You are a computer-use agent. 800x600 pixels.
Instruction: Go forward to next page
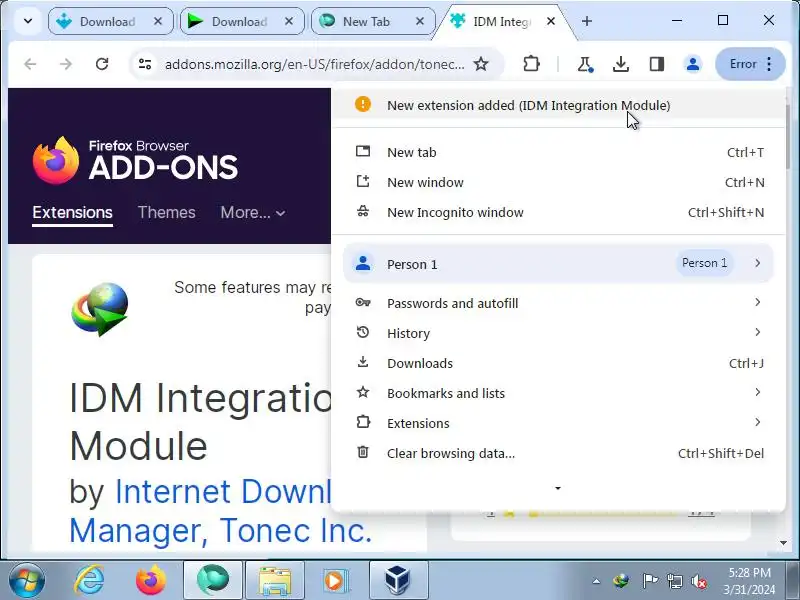(66, 64)
